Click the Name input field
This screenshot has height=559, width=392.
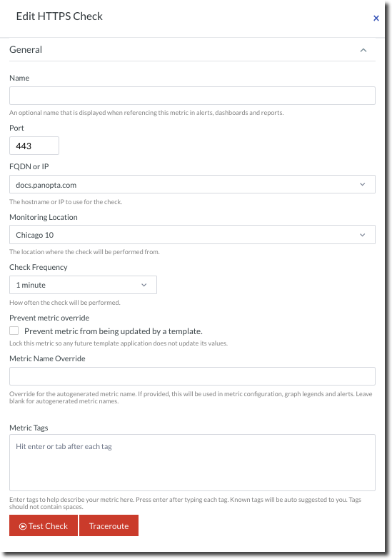click(x=192, y=96)
